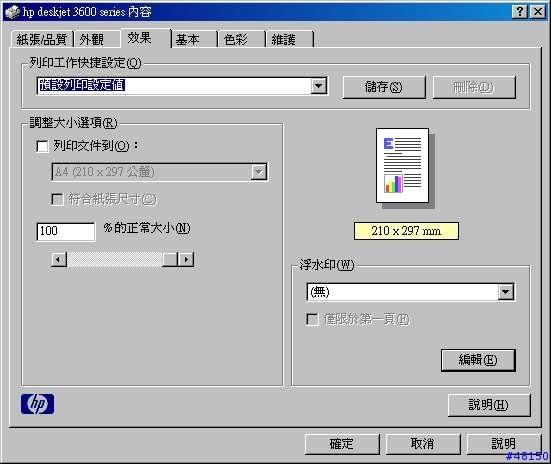Click the 確定 button
551x464 pixels.
[342, 444]
